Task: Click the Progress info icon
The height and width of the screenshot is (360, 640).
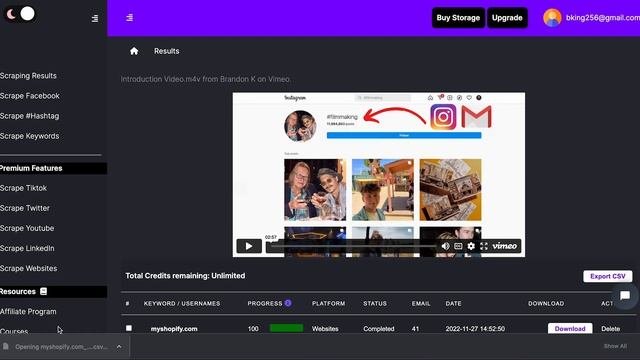Action: (x=288, y=303)
